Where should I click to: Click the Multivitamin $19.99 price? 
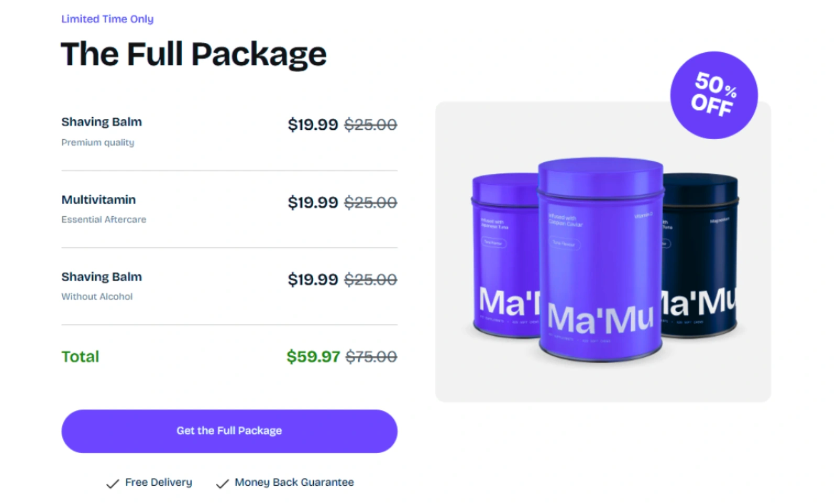click(313, 203)
